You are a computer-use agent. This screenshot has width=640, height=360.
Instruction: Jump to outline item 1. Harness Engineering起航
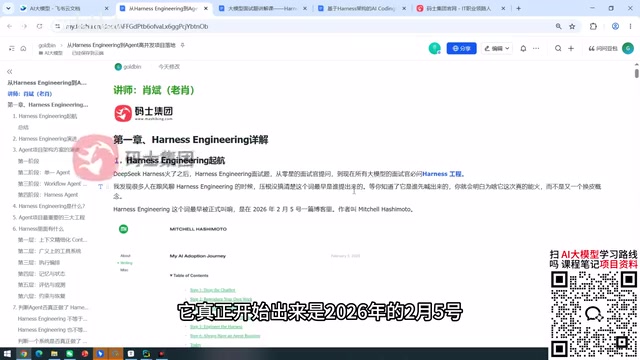45,116
